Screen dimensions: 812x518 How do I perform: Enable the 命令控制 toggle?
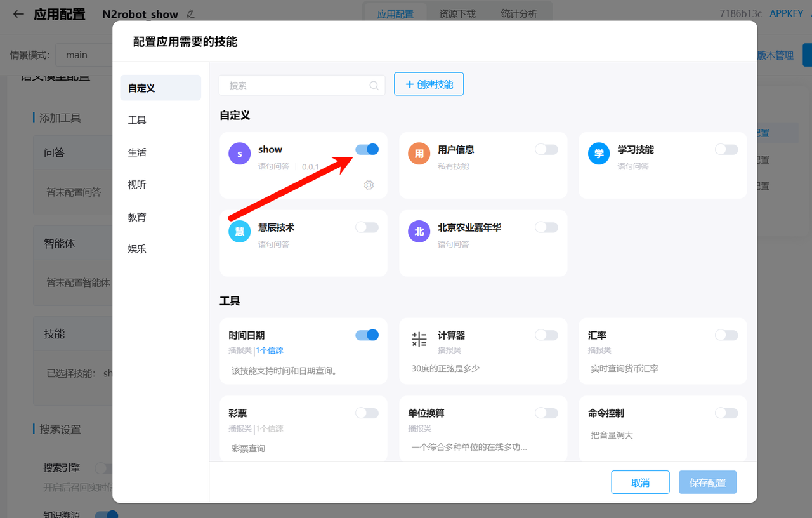click(726, 413)
